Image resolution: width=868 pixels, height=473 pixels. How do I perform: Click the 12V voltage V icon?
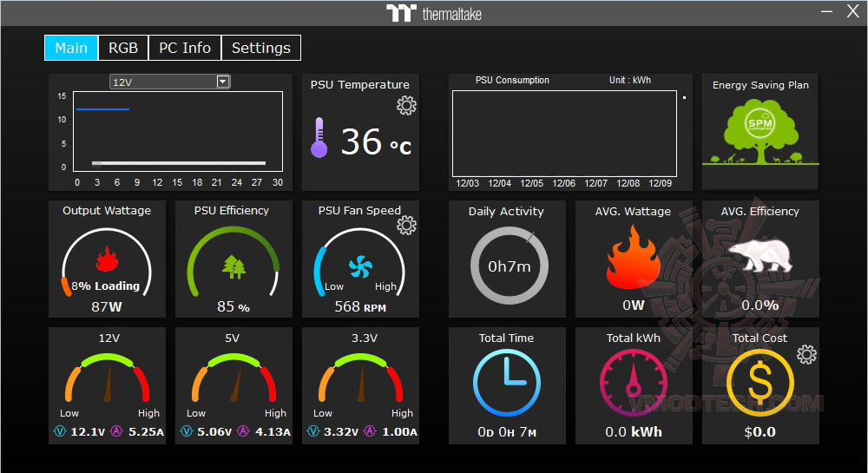coord(60,431)
